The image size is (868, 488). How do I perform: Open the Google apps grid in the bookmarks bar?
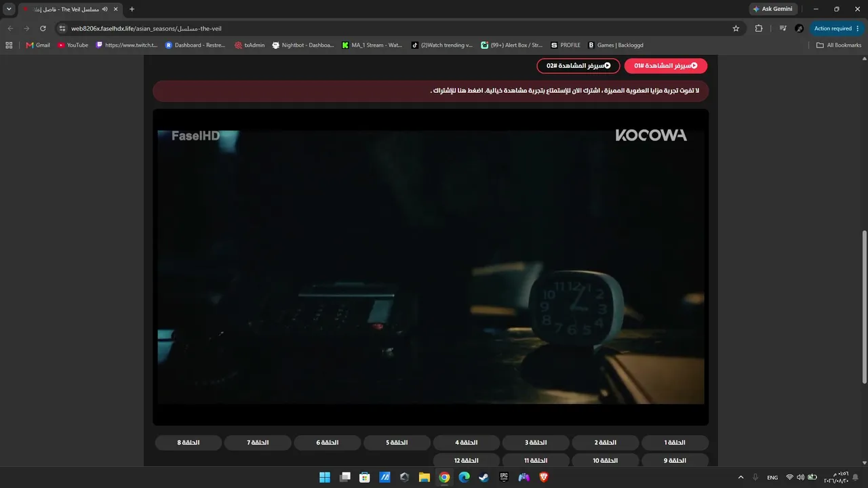[9, 45]
